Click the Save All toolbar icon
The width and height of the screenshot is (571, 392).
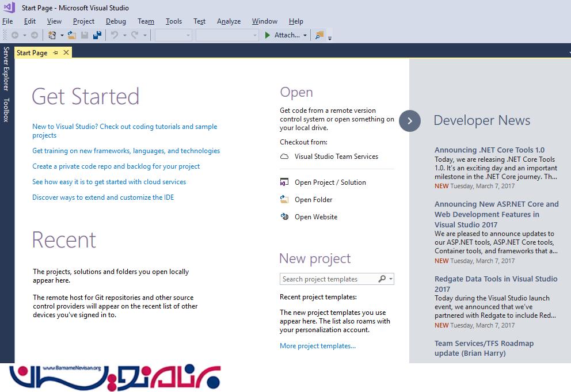point(97,35)
